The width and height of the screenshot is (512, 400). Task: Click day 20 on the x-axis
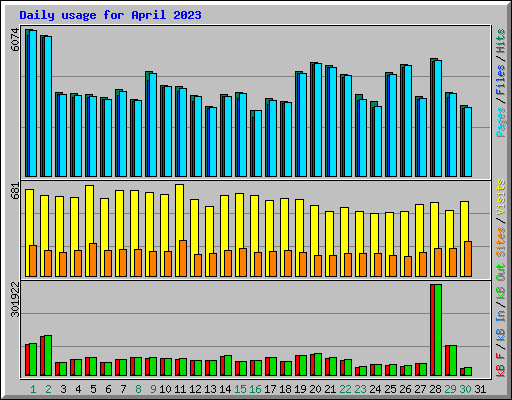click(x=315, y=389)
